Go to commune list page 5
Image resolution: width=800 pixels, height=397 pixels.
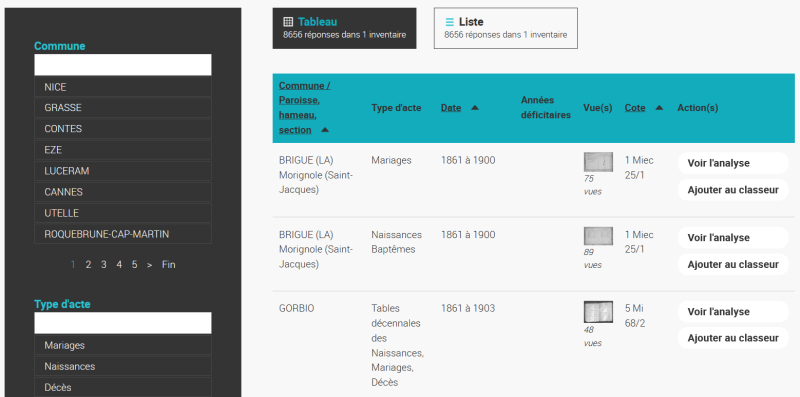click(x=134, y=264)
